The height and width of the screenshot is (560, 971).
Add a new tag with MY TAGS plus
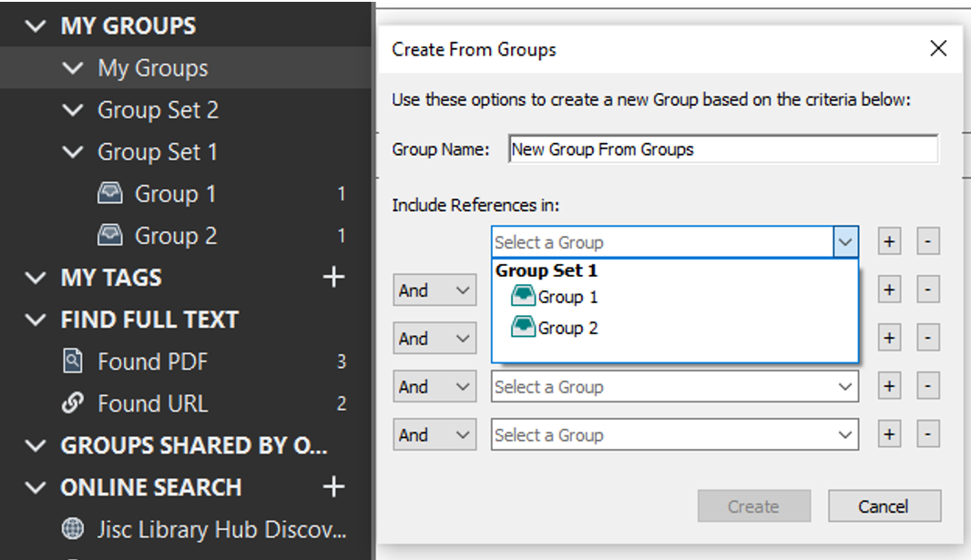click(333, 277)
